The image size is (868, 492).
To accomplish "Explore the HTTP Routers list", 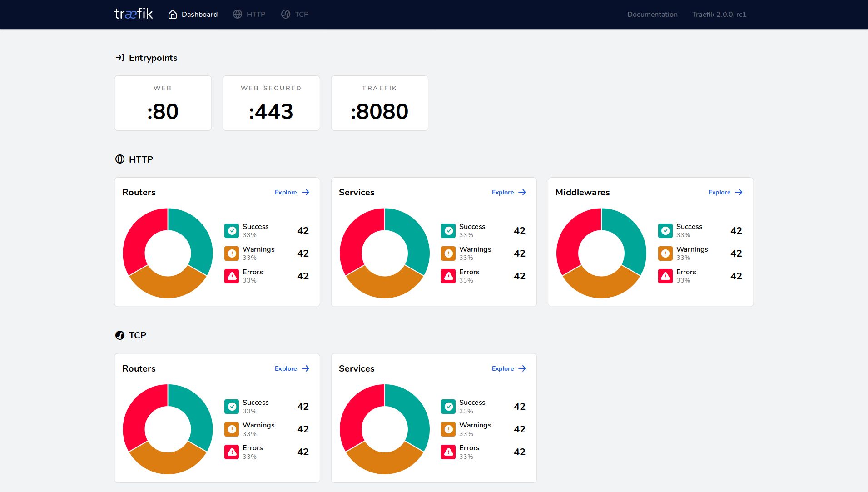I will pos(291,192).
